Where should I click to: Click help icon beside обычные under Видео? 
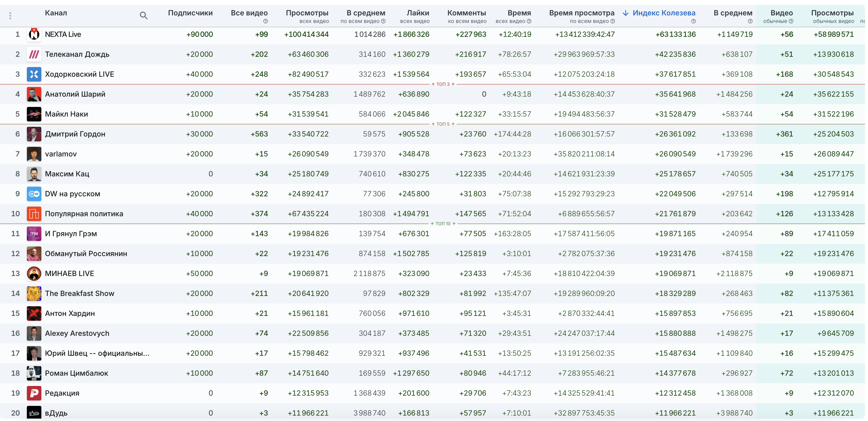791,21
